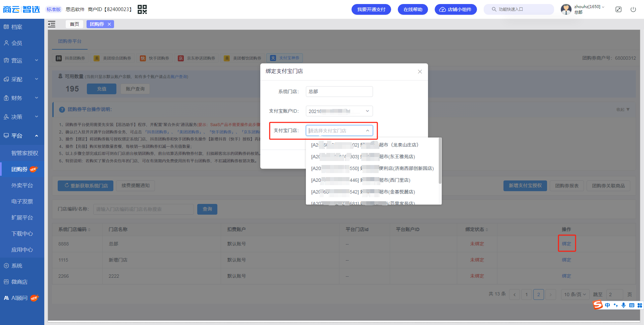
Task: Close the 绑定支付宝门店 dialog
Action: tap(420, 72)
